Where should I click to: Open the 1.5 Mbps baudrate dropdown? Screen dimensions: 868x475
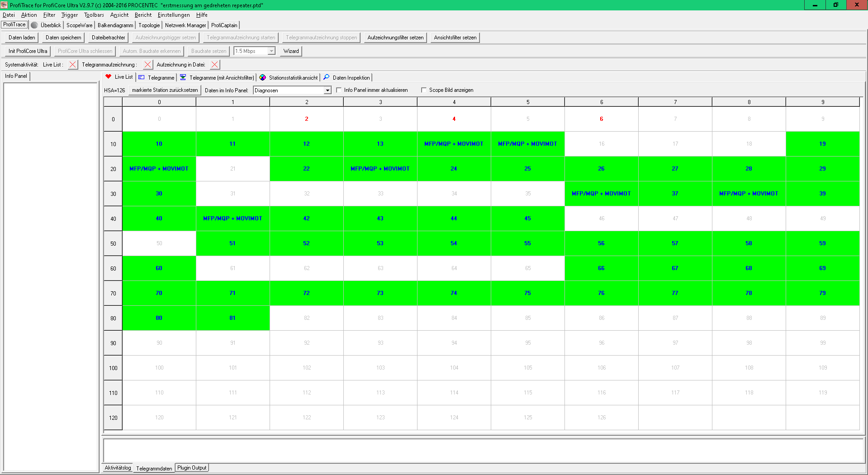pyautogui.click(x=271, y=51)
